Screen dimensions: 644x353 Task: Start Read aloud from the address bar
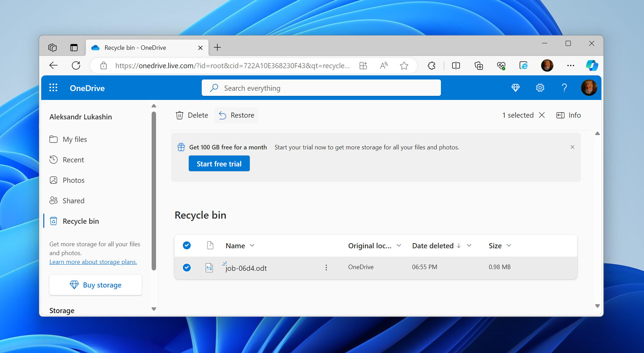tap(384, 65)
